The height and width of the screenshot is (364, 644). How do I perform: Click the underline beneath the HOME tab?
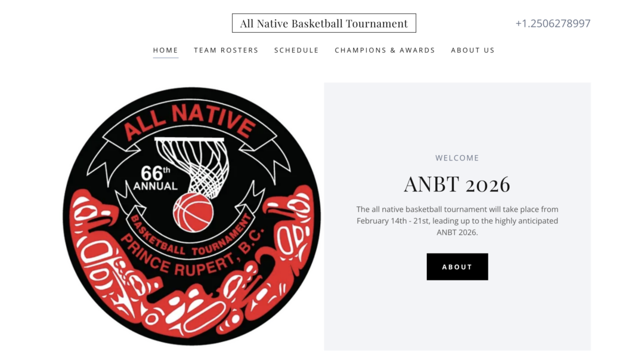[x=166, y=58]
